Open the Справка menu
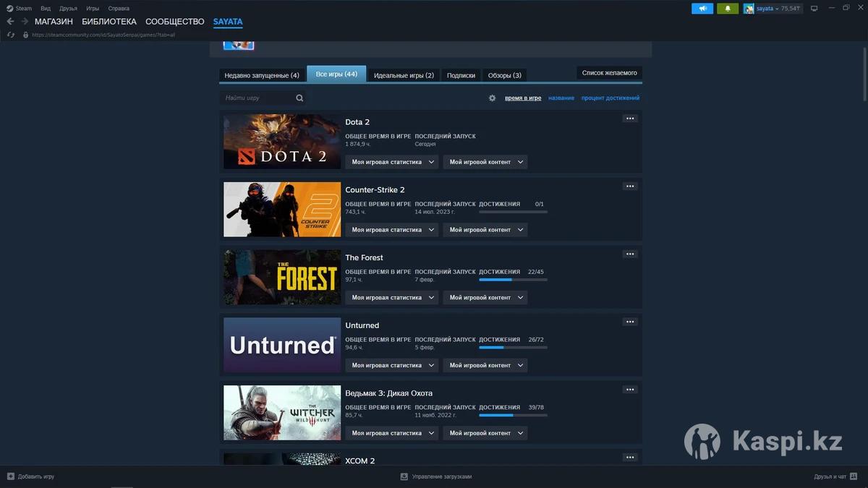 (x=119, y=9)
